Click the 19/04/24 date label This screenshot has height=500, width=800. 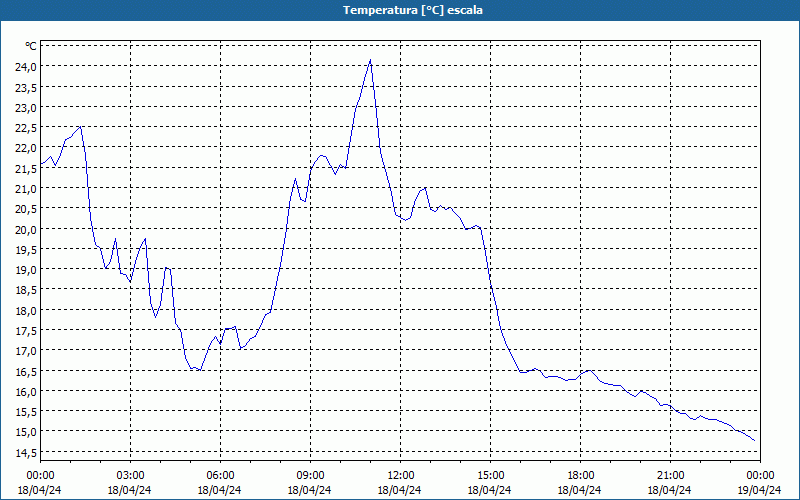[x=760, y=490]
